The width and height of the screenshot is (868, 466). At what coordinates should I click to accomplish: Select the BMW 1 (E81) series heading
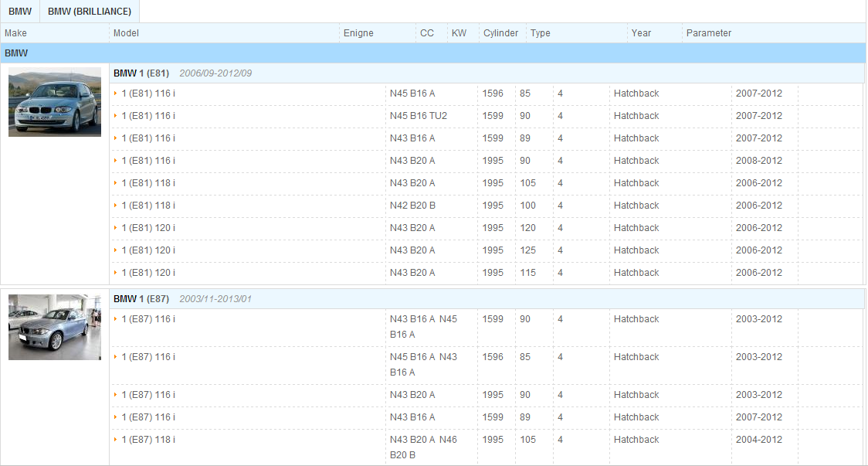pyautogui.click(x=141, y=73)
